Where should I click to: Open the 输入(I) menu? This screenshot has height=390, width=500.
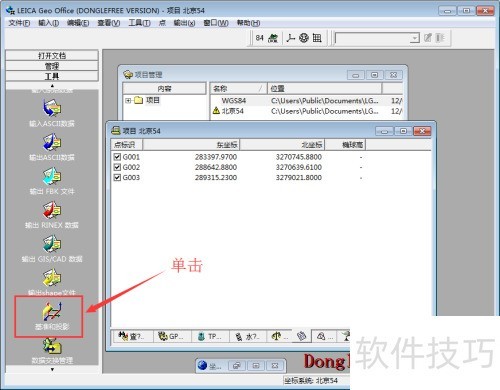[49, 23]
